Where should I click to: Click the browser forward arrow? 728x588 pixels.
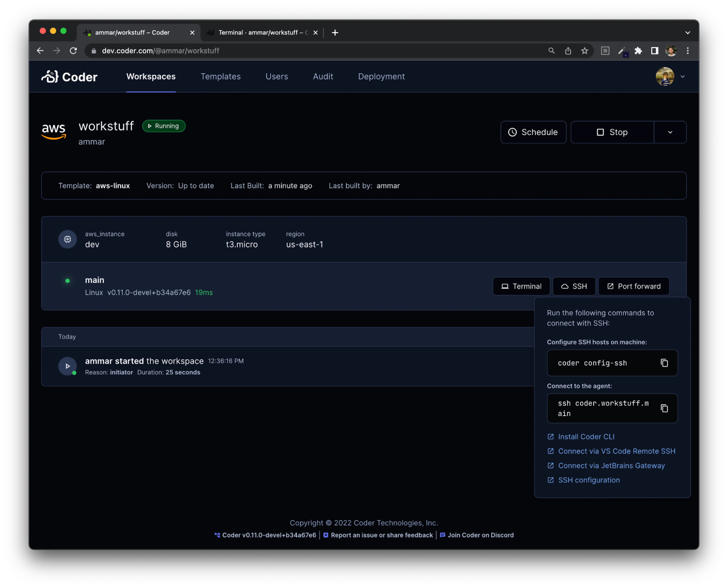coord(57,51)
